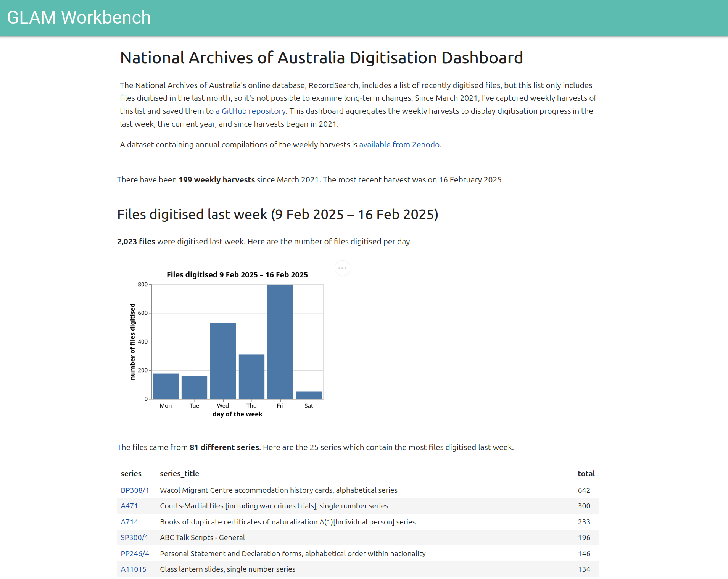Click the Digitisation Dashboard main heading
This screenshot has width=728, height=579.
[x=321, y=58]
